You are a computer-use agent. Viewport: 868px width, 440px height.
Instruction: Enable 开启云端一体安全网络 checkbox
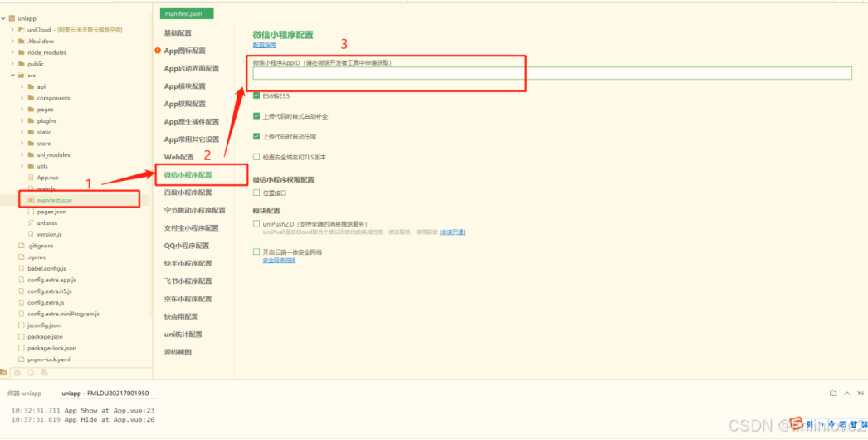point(256,252)
